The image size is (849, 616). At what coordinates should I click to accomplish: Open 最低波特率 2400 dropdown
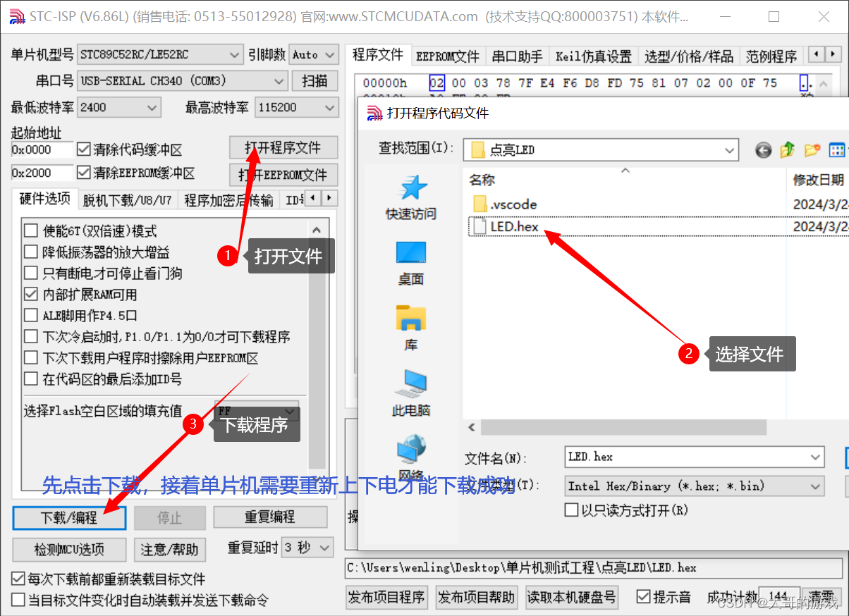(x=119, y=108)
